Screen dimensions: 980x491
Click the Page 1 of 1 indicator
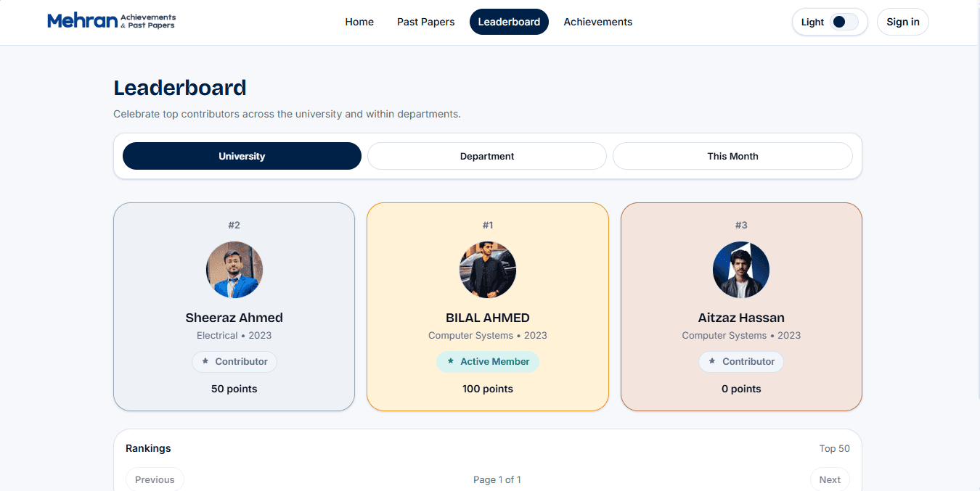click(497, 479)
